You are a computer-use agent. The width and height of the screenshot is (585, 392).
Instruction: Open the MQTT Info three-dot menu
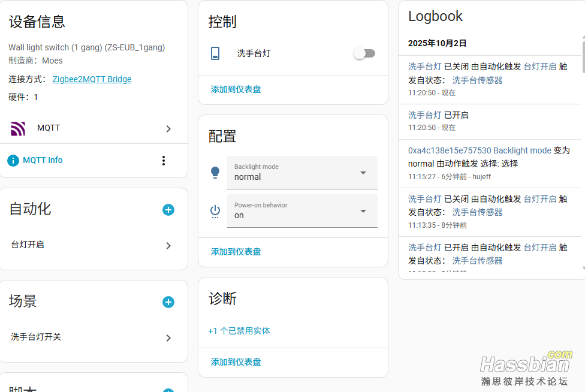(x=164, y=161)
